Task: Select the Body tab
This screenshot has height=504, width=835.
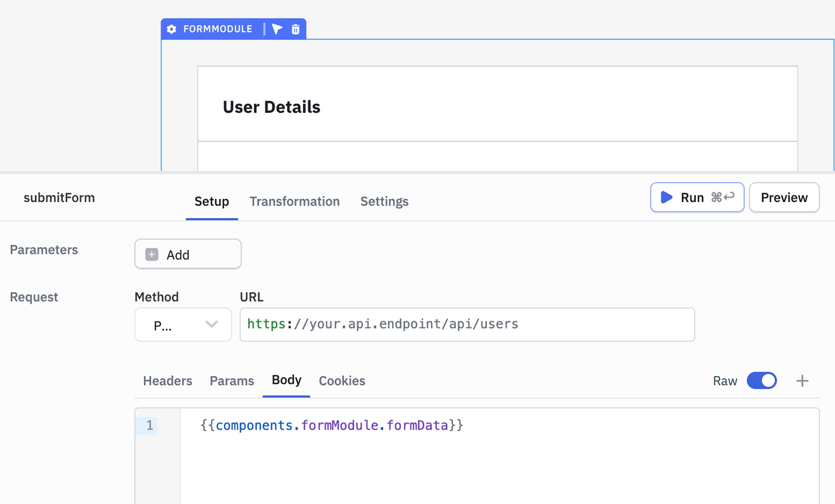Action: tap(286, 380)
